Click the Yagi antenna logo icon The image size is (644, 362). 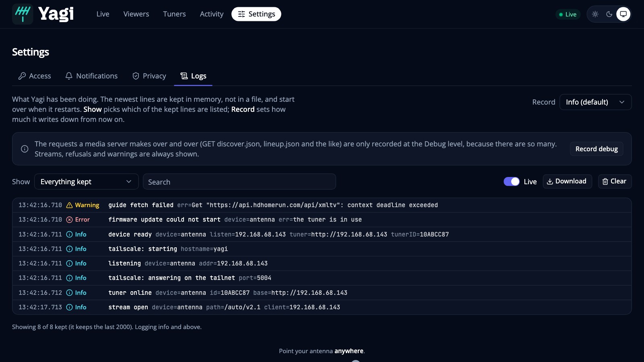tap(23, 14)
